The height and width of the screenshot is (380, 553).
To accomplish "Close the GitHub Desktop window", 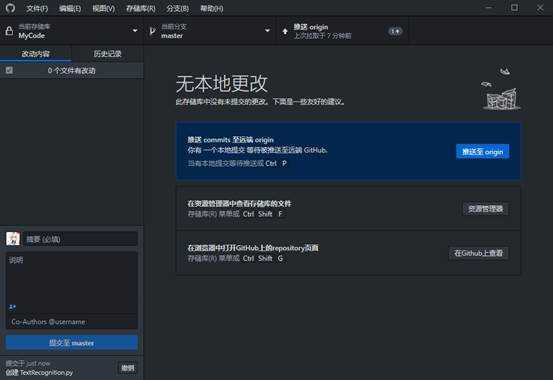I will tap(540, 8).
